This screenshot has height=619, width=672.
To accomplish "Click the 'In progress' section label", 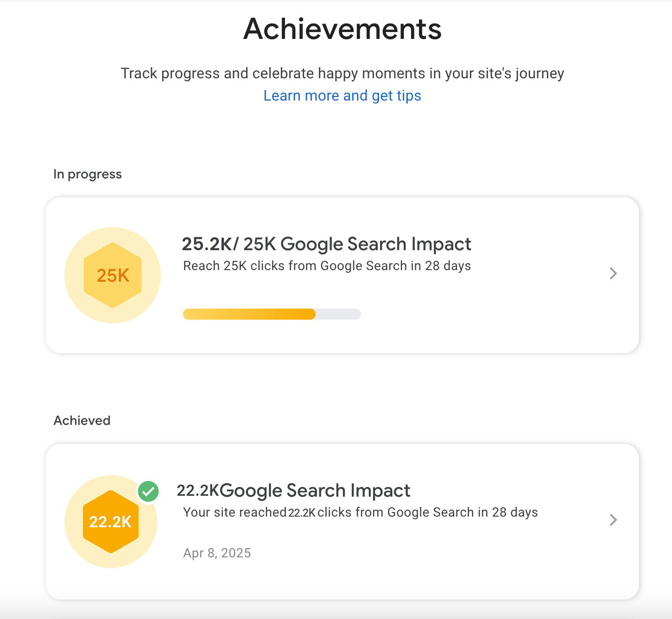I will point(88,174).
